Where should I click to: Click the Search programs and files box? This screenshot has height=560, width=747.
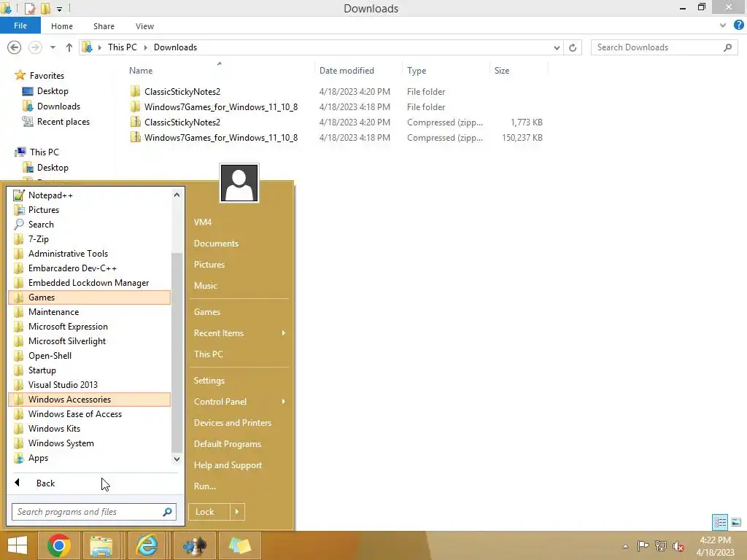(x=94, y=512)
